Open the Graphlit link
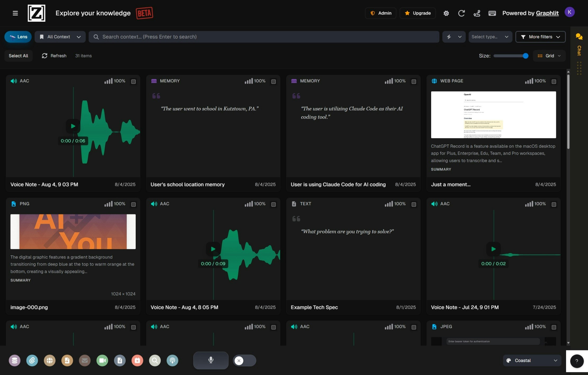The height and width of the screenshot is (375, 588). [547, 13]
